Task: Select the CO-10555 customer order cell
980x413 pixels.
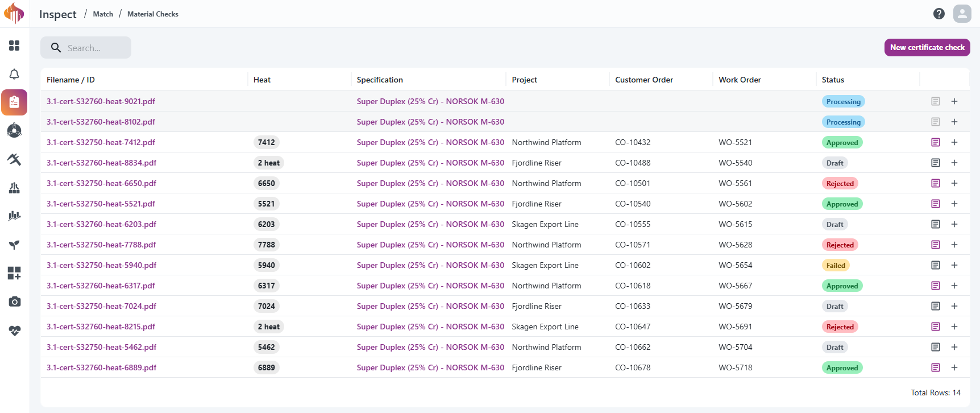Action: tap(633, 224)
